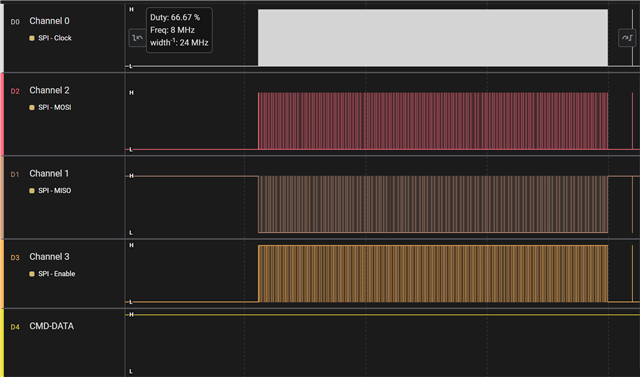This screenshot has width=640, height=377.
Task: Click the SPI - MOSI red waveform burst
Action: click(x=433, y=121)
